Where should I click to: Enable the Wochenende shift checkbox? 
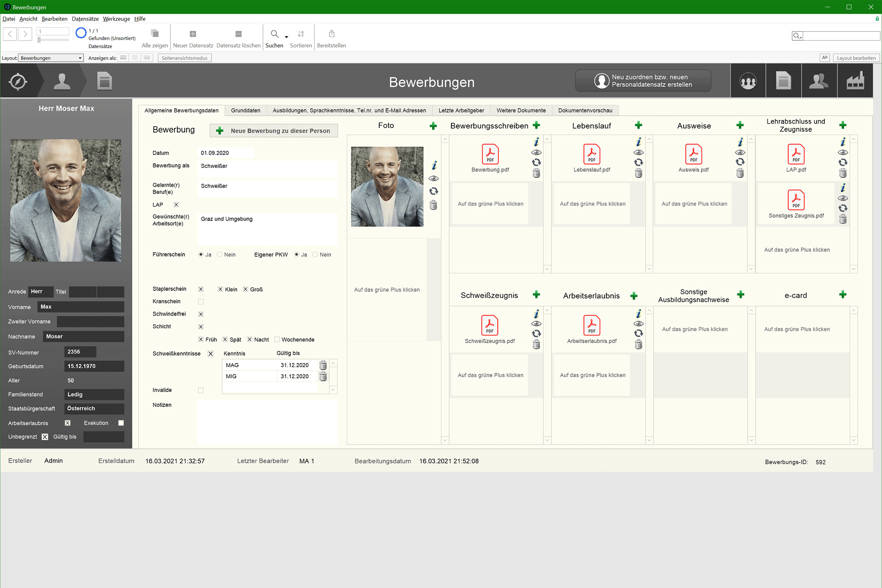[277, 340]
